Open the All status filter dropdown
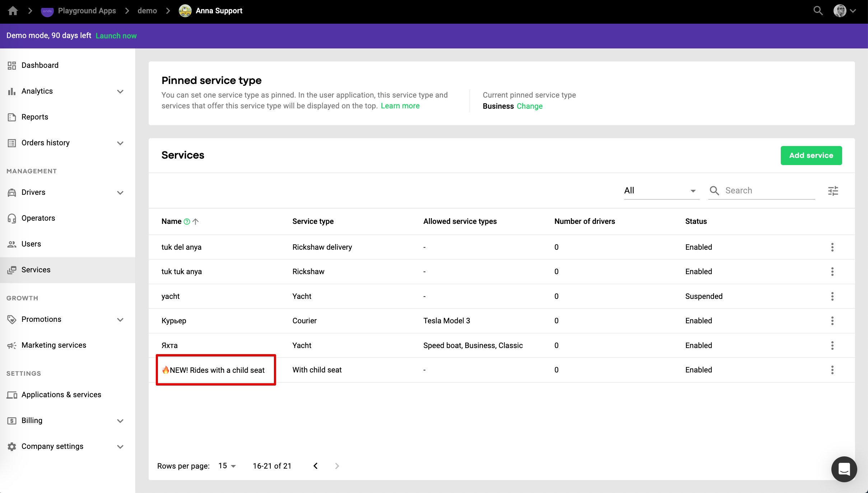The height and width of the screenshot is (493, 868). pos(661,191)
